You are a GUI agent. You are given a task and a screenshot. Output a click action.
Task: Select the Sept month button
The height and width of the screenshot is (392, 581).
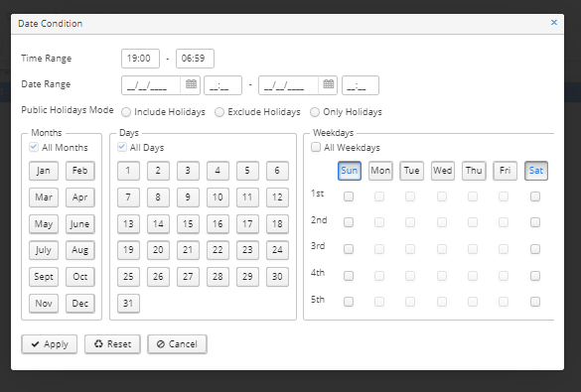coord(44,277)
